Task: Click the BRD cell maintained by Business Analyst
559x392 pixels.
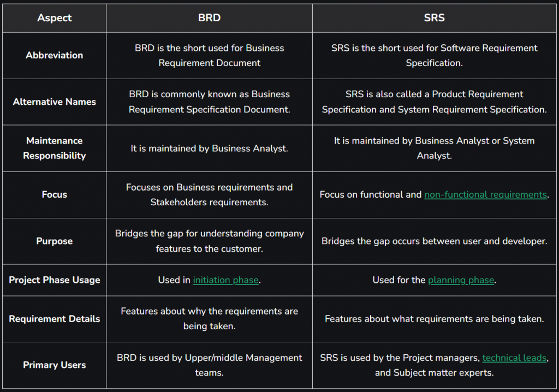Action: (209, 149)
